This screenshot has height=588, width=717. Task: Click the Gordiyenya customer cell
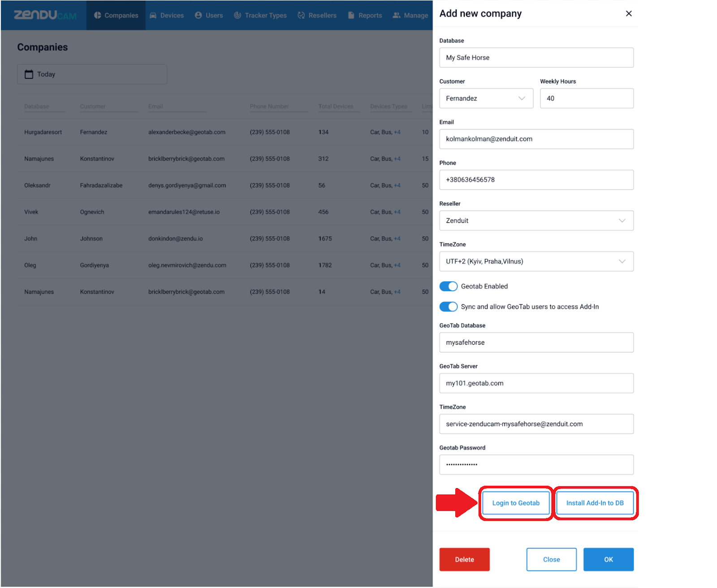pos(95,265)
